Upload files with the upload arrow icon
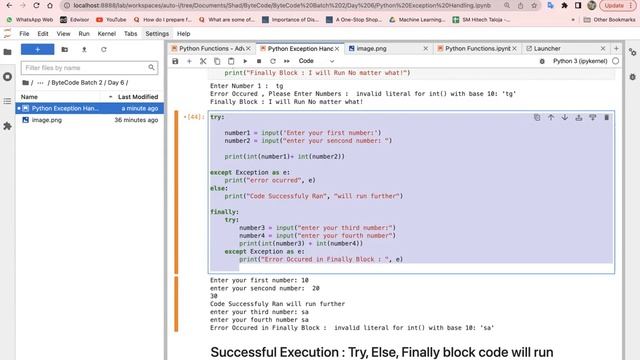This screenshot has width=640, height=360. point(84,49)
